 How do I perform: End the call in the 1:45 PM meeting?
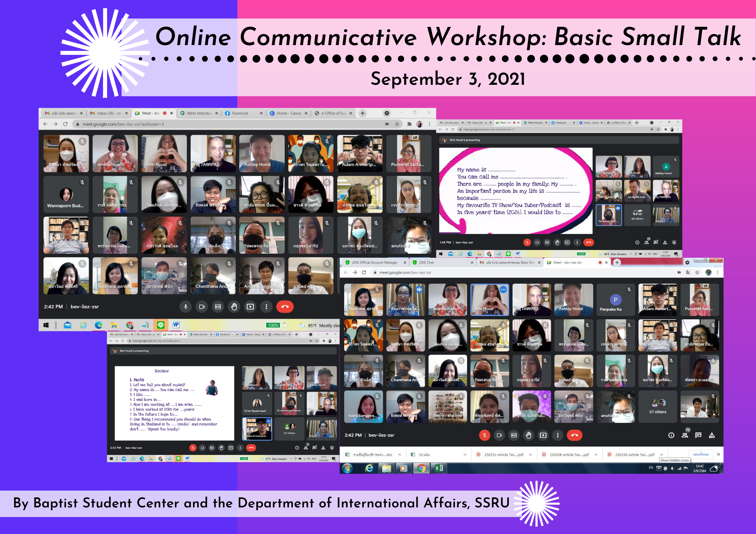click(589, 242)
